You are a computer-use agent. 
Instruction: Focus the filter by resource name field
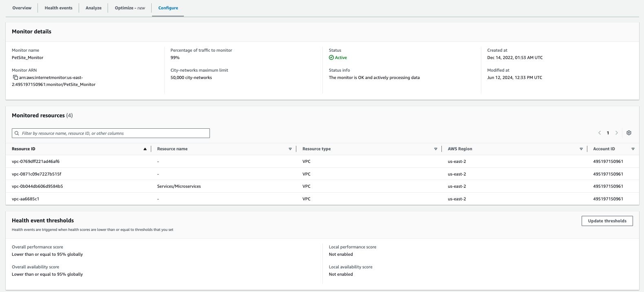(x=111, y=133)
